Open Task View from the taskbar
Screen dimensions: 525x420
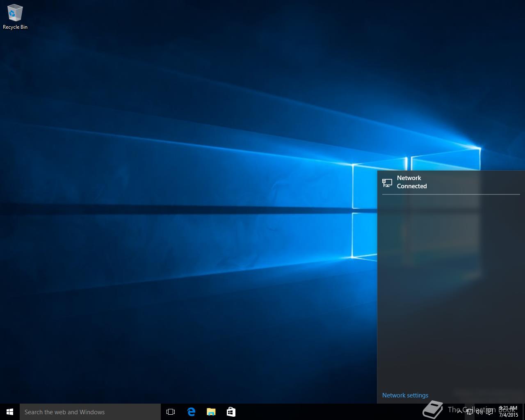click(171, 412)
